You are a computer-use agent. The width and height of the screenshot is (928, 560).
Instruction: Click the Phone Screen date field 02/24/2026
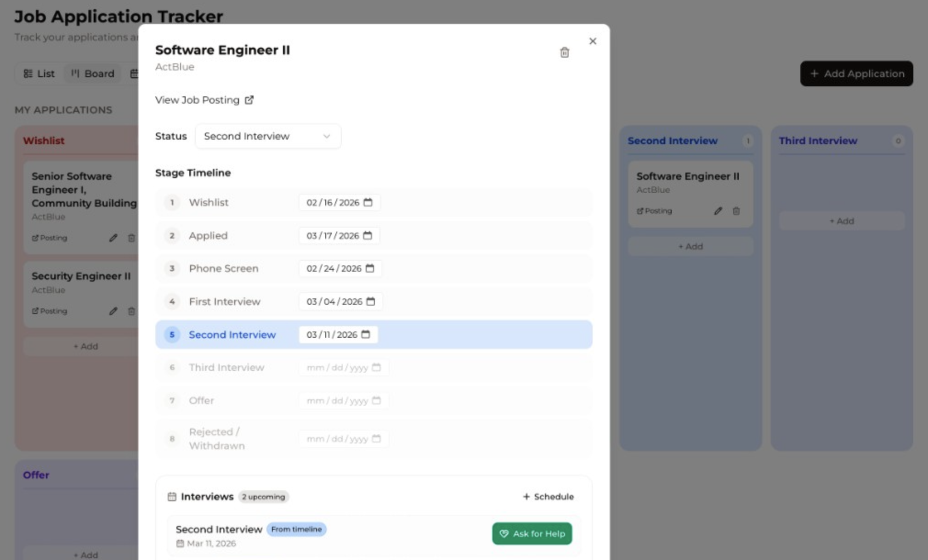point(340,269)
